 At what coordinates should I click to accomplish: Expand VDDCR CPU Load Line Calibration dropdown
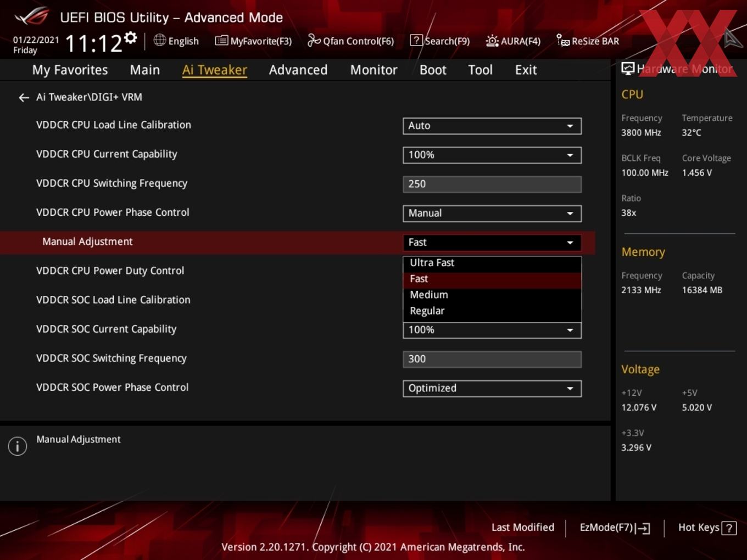point(492,126)
